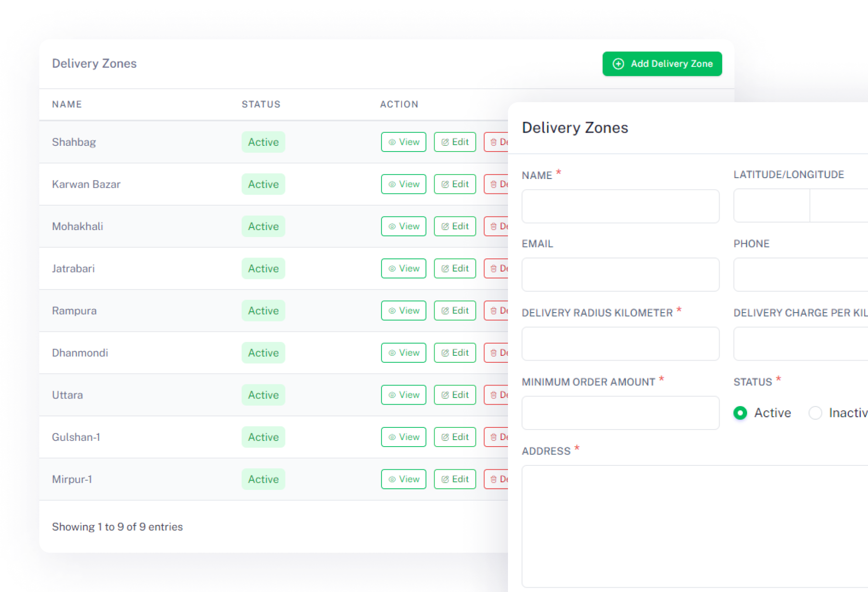The width and height of the screenshot is (868, 592).
Task: Click the pencil Edit icon for Karwan Bazar
Action: click(x=445, y=185)
